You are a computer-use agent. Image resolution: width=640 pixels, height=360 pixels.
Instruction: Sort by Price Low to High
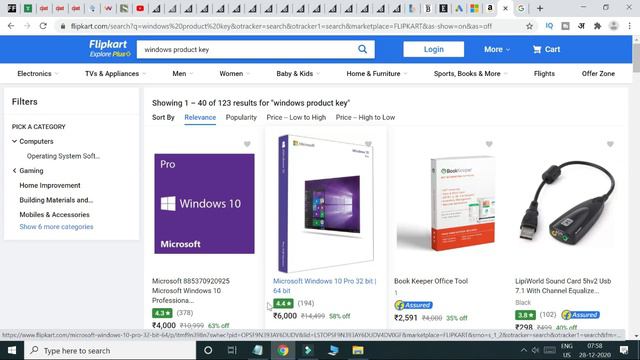pyautogui.click(x=296, y=118)
